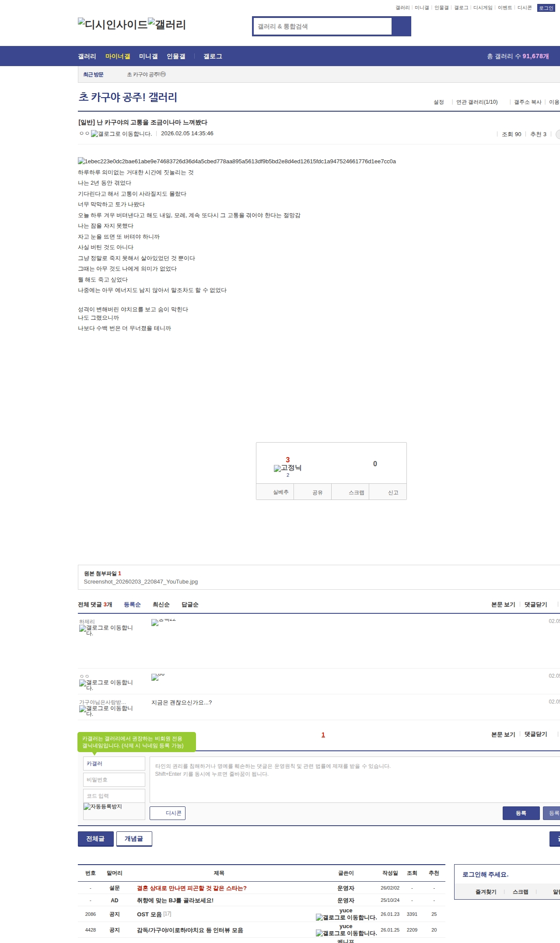Image resolution: width=560 pixels, height=943 pixels.
Task: Click the comment text area
Action: [x=355, y=780]
